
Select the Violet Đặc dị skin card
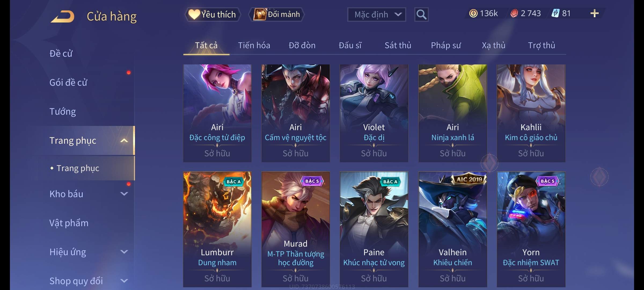(x=374, y=113)
